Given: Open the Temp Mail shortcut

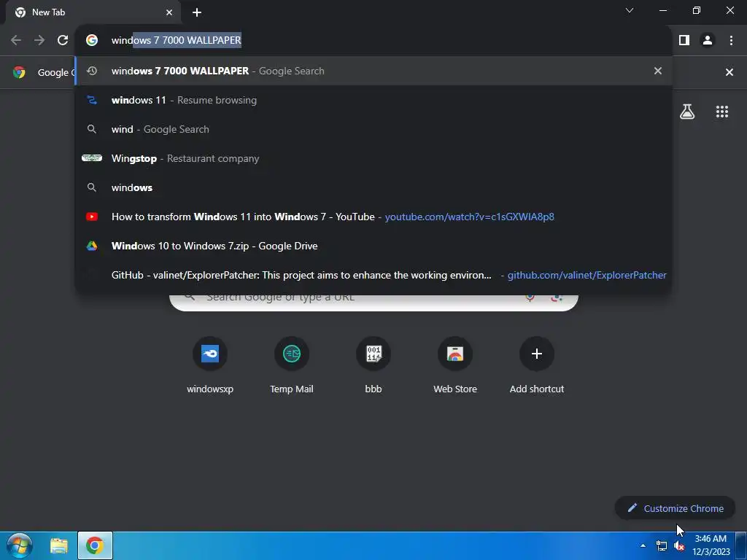Looking at the screenshot, I should click(292, 365).
